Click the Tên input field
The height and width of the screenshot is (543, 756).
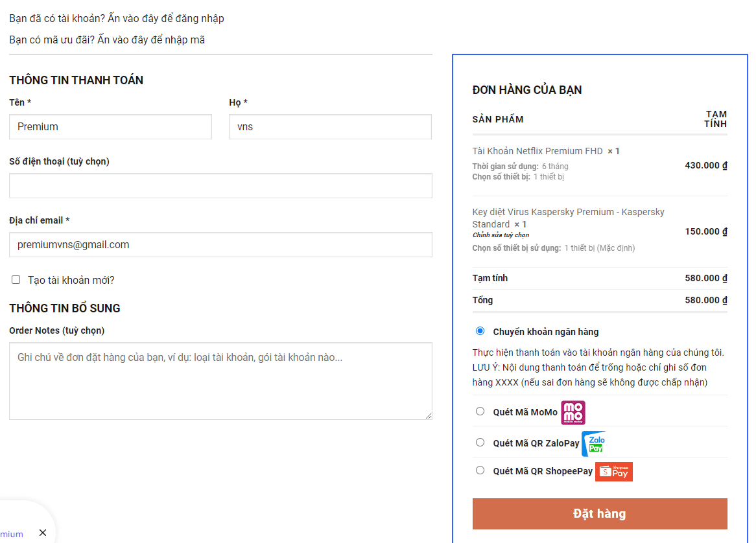[x=110, y=127]
